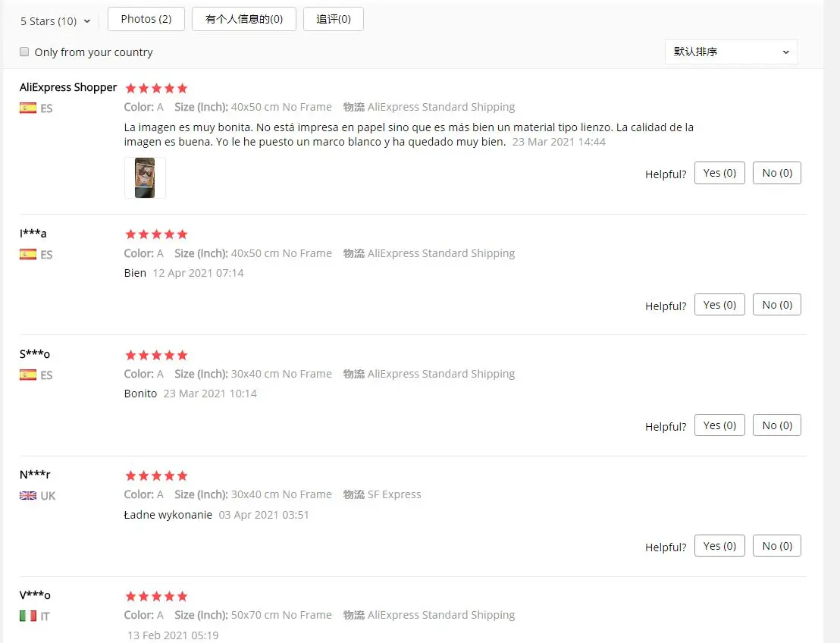
Task: Click the UK flag icon next to N***r
Action: tap(28, 496)
